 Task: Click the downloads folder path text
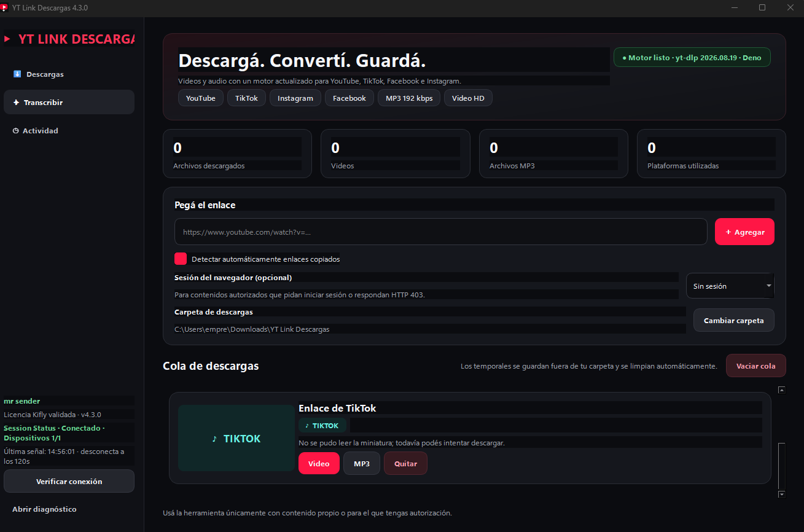[252, 329]
